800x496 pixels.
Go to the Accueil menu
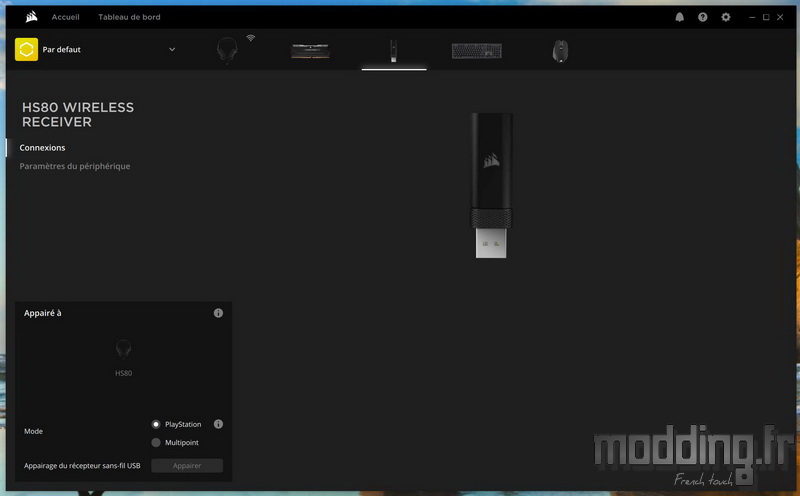pyautogui.click(x=65, y=17)
